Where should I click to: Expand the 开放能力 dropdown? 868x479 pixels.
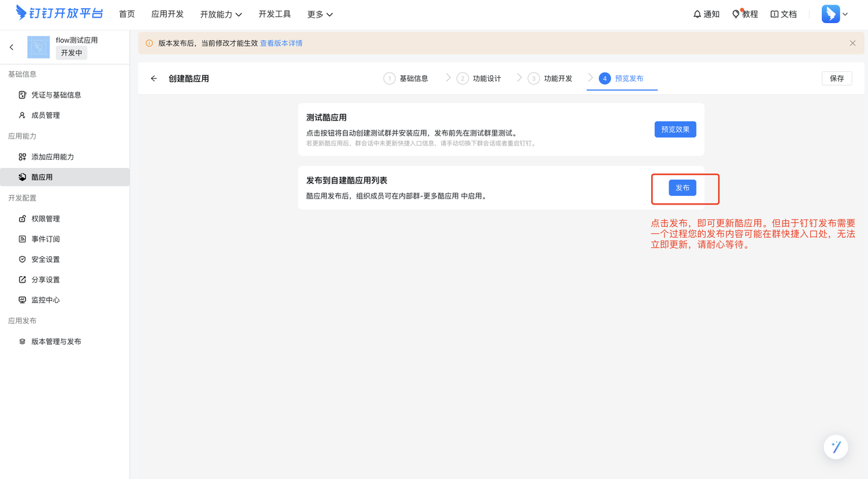point(221,14)
